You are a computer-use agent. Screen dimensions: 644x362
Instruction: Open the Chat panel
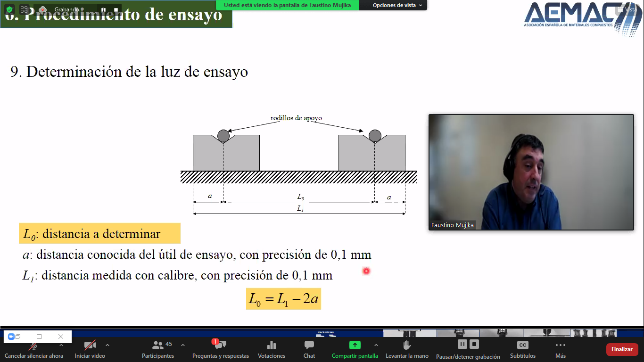point(309,349)
